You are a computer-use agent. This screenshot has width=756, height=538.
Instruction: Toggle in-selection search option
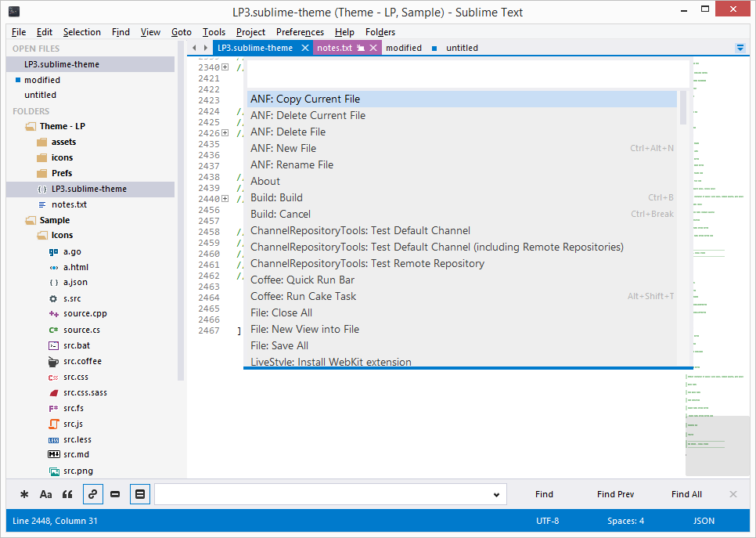[115, 494]
